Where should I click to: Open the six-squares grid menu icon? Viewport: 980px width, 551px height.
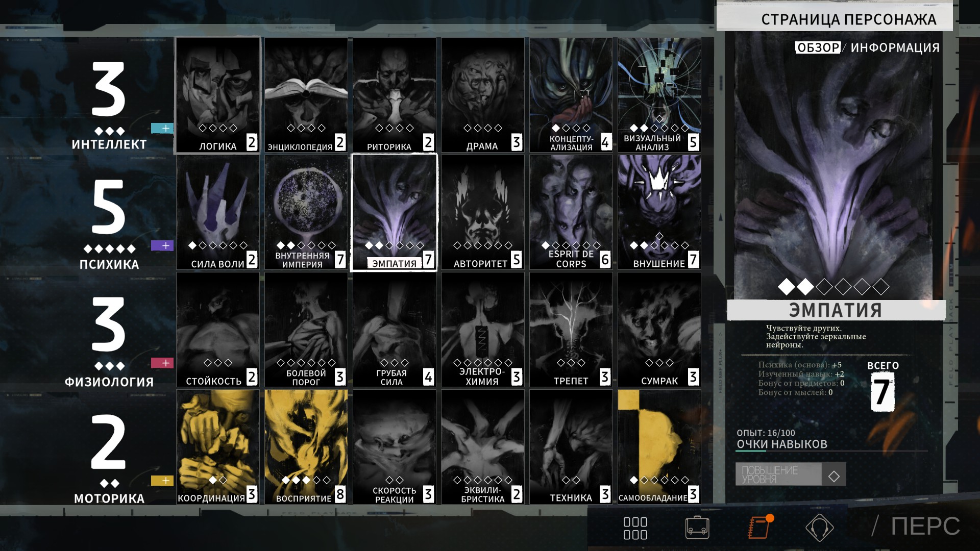[635, 528]
